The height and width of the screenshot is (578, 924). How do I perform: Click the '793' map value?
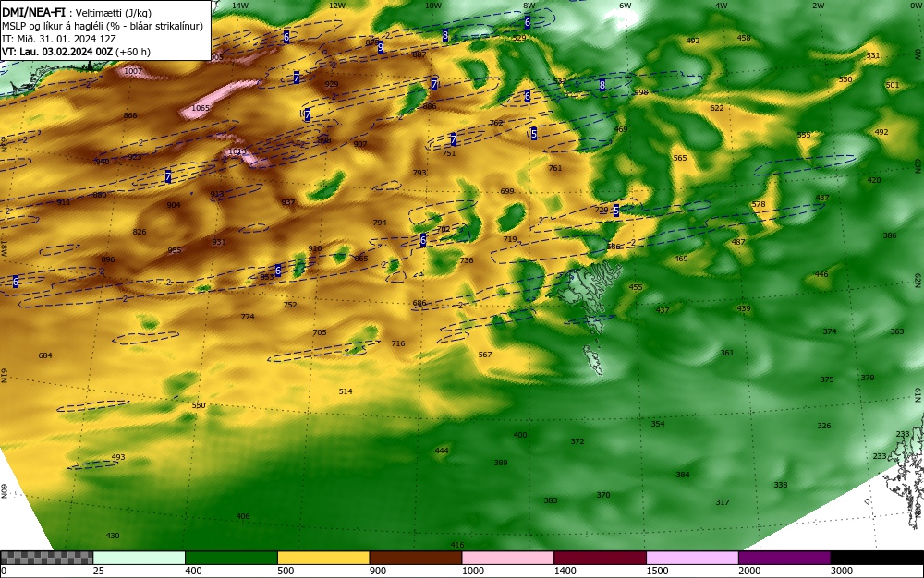(419, 173)
